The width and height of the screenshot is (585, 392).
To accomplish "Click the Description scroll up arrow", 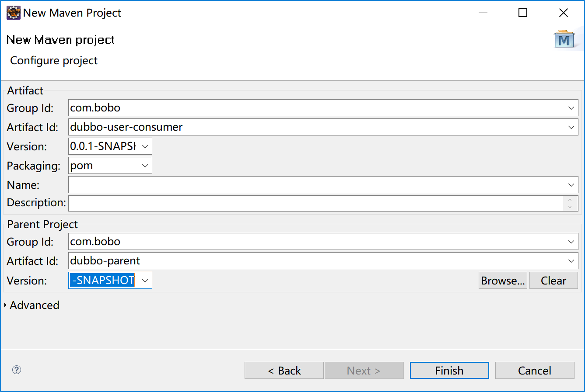I will [570, 200].
